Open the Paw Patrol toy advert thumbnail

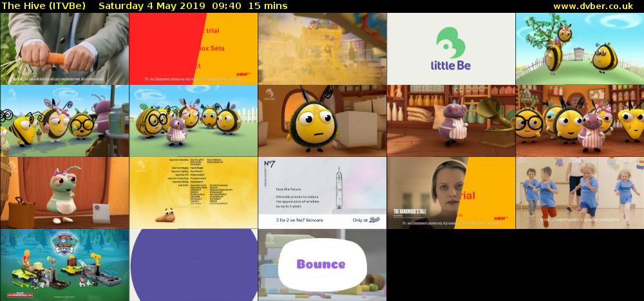click(x=64, y=266)
